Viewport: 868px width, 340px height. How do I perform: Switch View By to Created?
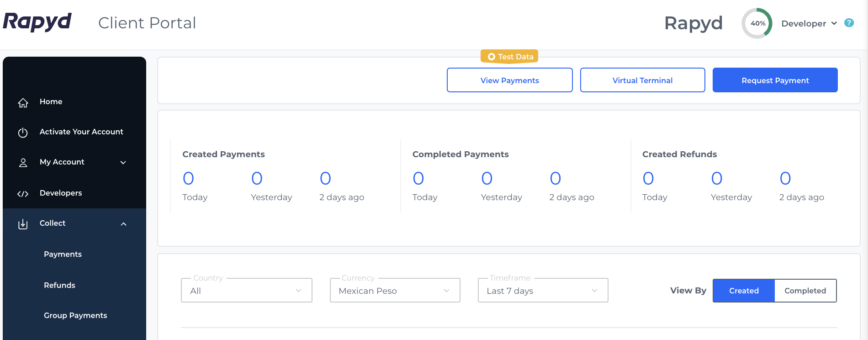click(744, 291)
